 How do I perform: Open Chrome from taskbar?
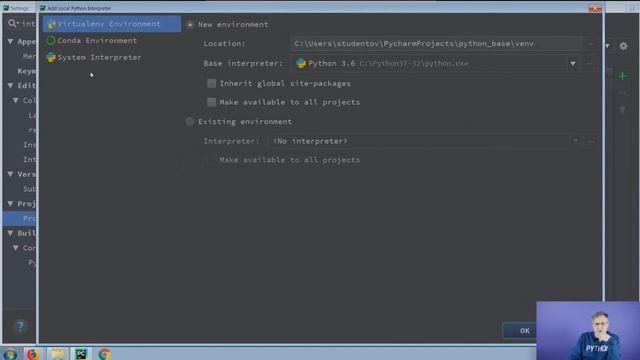104,354
